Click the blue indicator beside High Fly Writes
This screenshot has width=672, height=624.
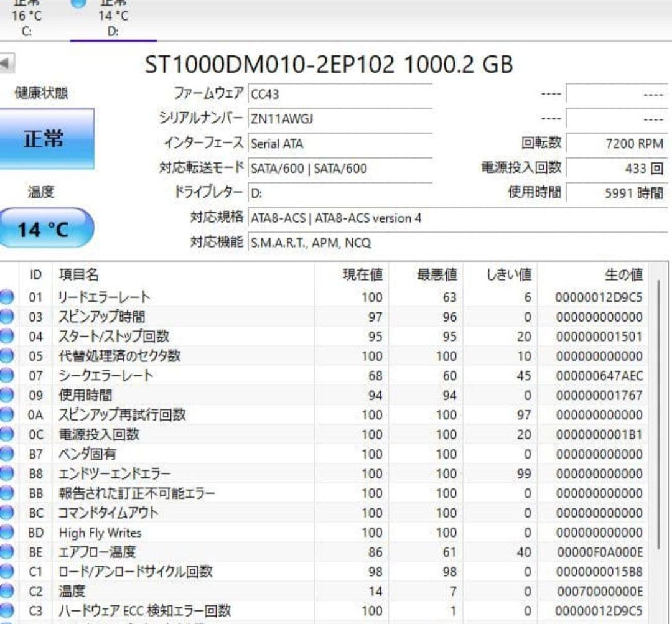[6, 532]
